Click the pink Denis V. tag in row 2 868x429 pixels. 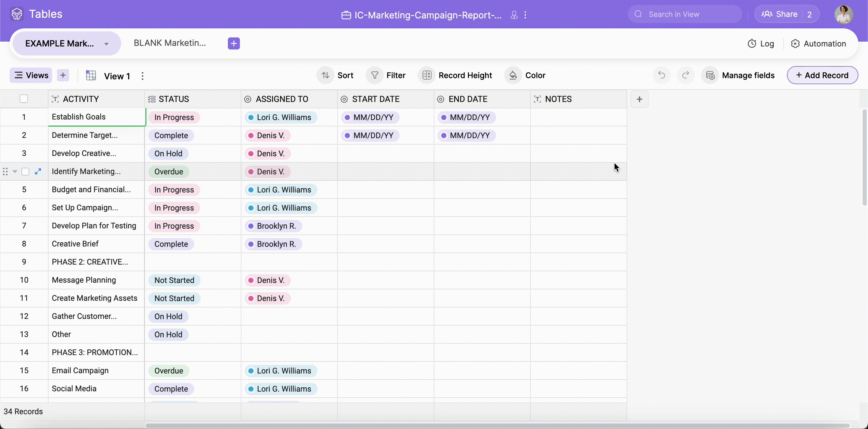click(x=268, y=135)
